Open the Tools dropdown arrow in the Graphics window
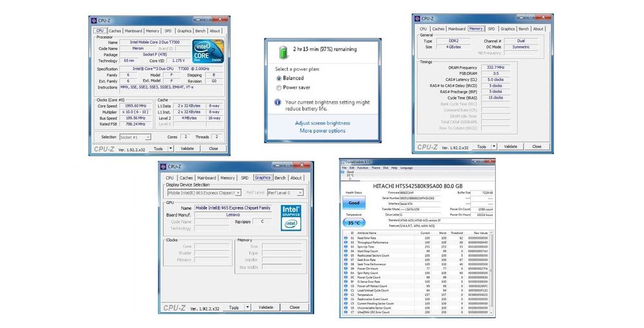The width and height of the screenshot is (644, 328). 248,307
